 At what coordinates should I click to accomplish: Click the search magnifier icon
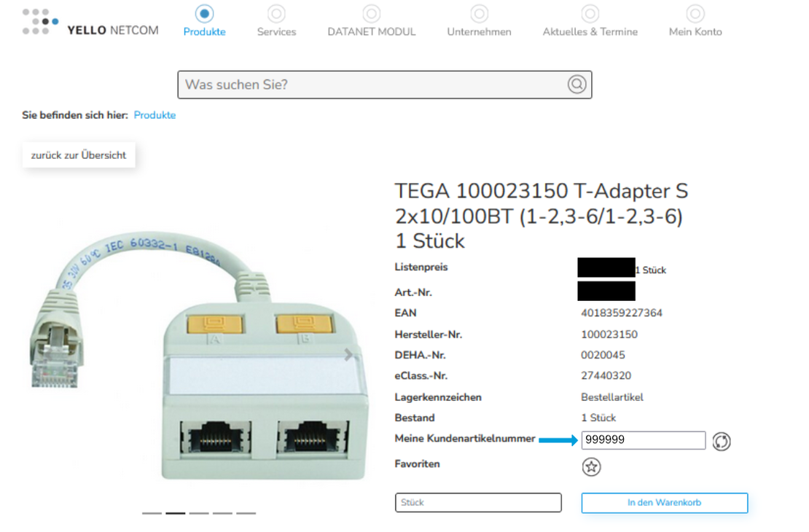(x=577, y=84)
